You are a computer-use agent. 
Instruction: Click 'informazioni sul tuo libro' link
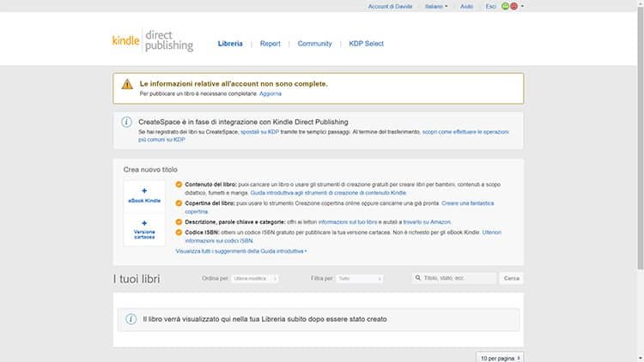[348, 222]
